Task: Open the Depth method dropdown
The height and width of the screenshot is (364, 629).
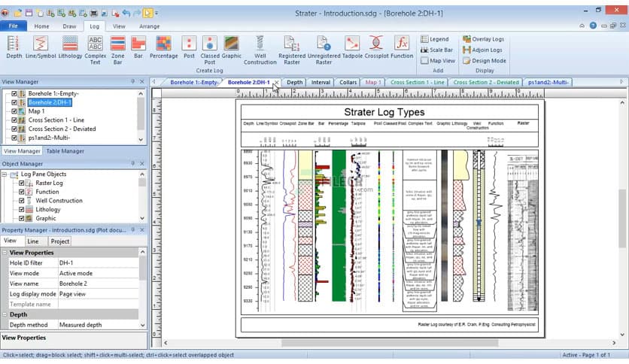Action: (142, 325)
